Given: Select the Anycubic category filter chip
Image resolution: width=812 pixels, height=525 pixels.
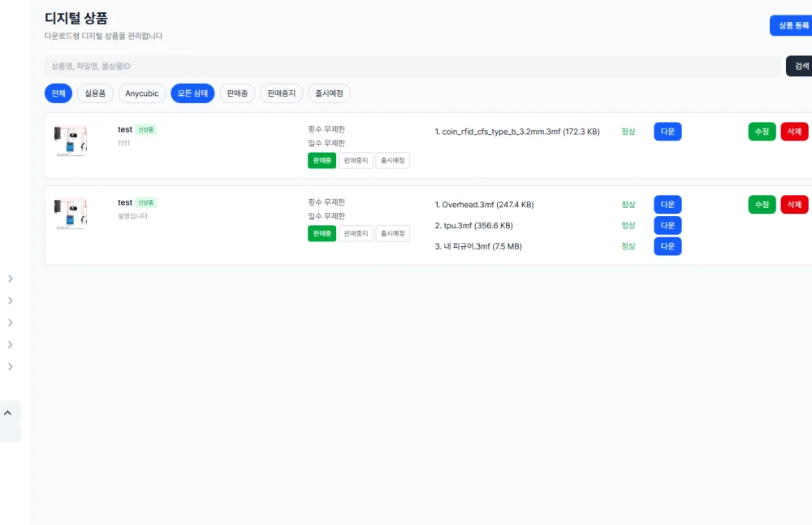Looking at the screenshot, I should pos(142,93).
